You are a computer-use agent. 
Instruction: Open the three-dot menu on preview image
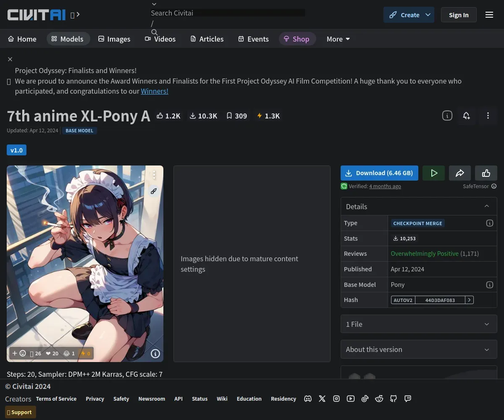coord(154,175)
